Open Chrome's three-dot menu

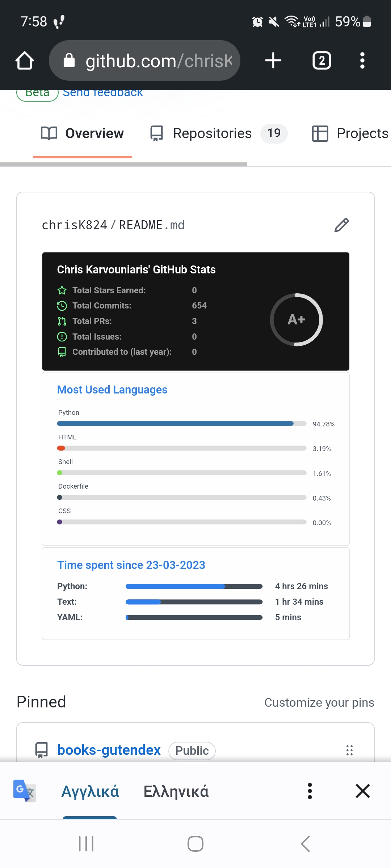362,60
